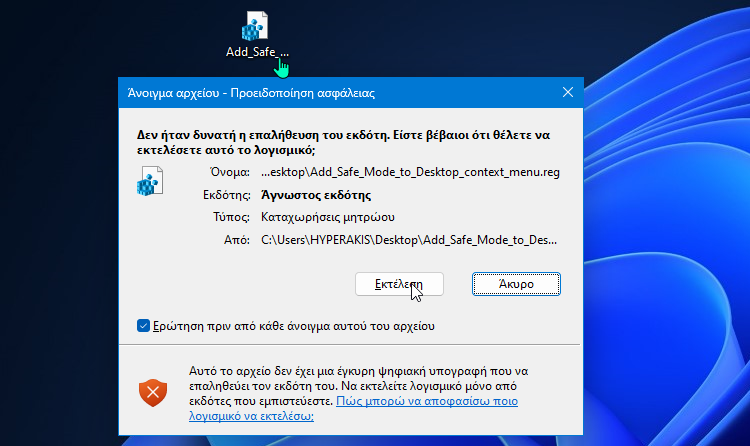Image resolution: width=750 pixels, height=446 pixels.
Task: Click the 'Άγνωστος εκδότης' publisher text
Action: tap(316, 195)
